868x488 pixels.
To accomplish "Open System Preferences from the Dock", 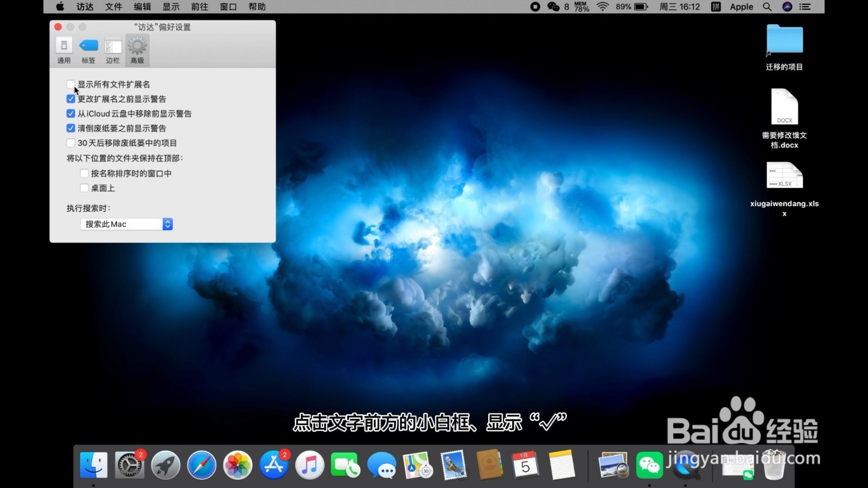I will (x=129, y=465).
